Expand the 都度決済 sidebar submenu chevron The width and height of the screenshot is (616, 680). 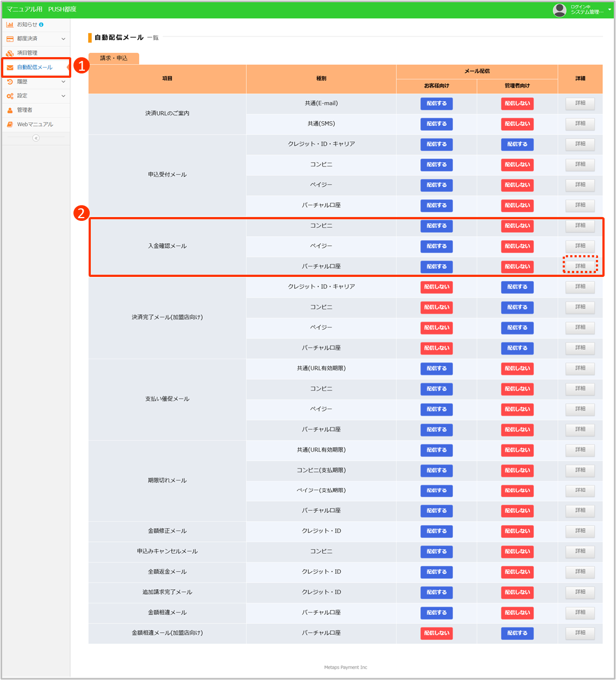click(x=63, y=39)
